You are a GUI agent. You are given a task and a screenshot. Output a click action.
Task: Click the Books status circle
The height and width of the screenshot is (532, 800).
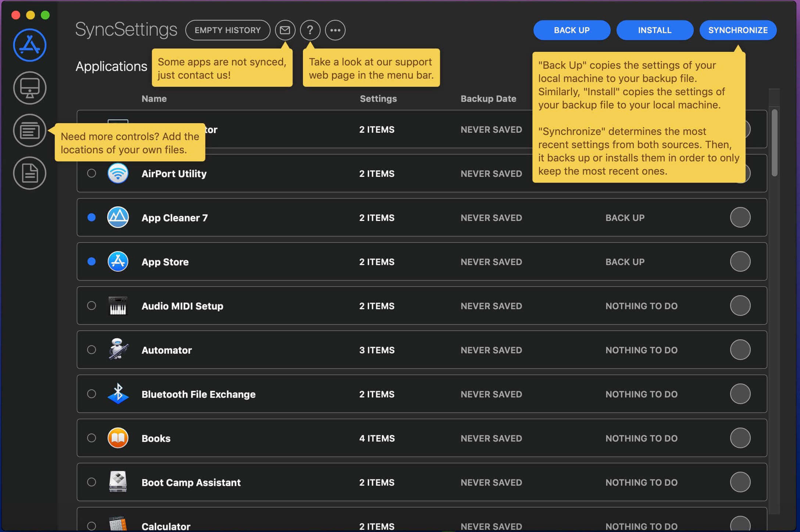tap(740, 438)
